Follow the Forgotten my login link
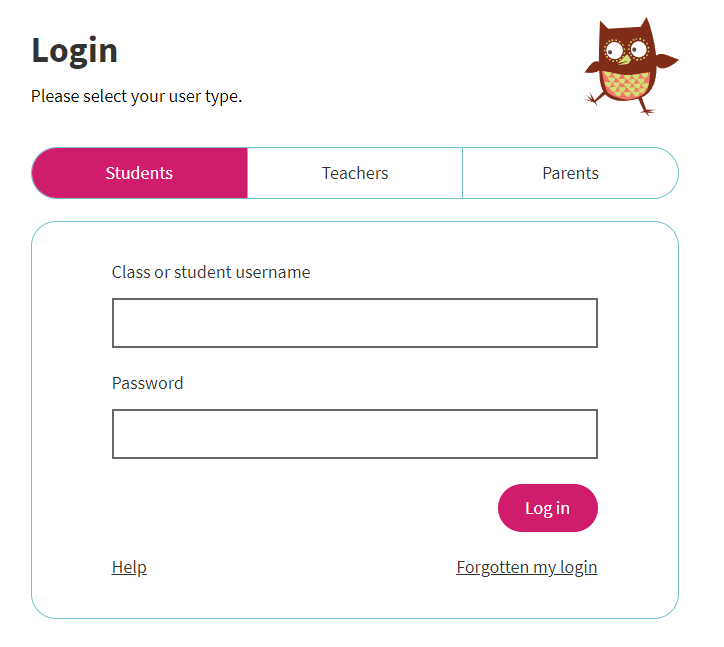The height and width of the screenshot is (647, 724). 526,567
